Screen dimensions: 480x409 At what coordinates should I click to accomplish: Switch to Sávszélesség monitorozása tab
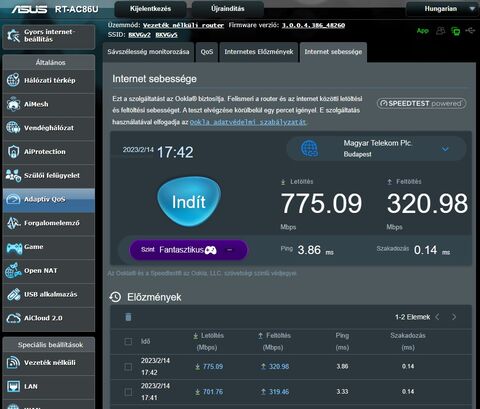(148, 52)
